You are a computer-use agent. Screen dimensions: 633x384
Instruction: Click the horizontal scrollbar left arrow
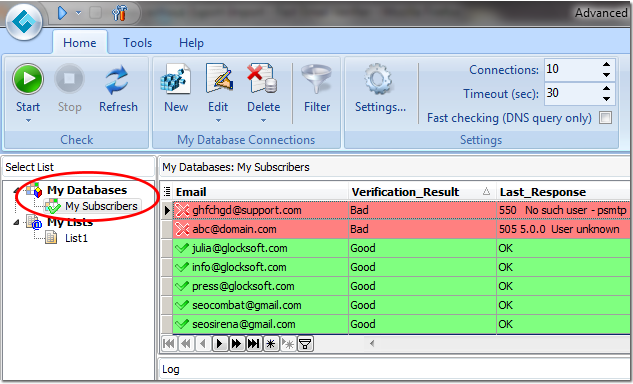point(372,344)
